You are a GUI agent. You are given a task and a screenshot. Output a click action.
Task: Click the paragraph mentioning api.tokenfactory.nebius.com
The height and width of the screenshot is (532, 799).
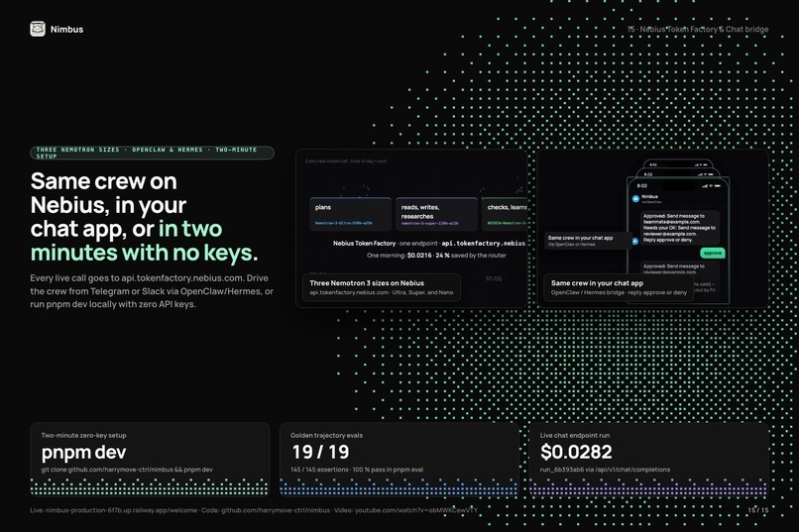click(x=152, y=291)
